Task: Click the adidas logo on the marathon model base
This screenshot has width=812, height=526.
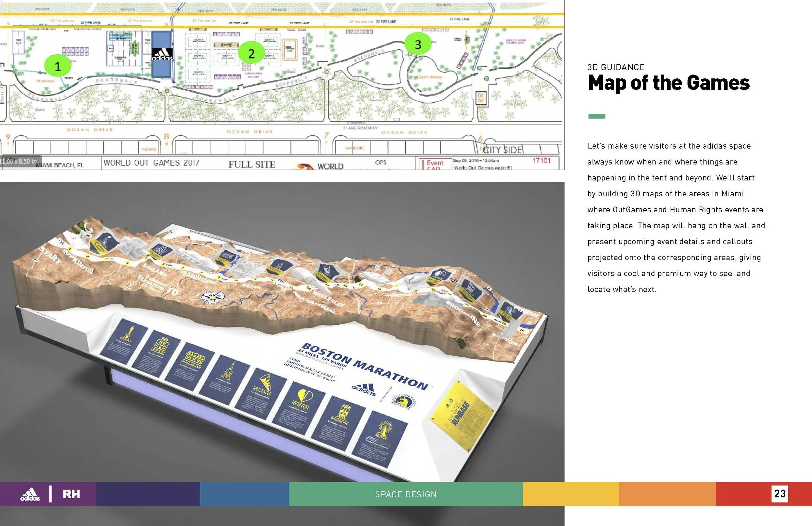Action: coord(364,389)
